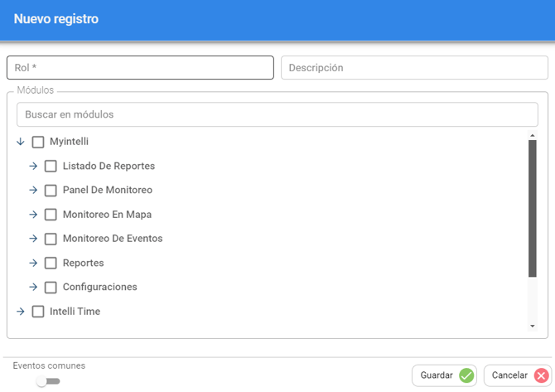The image size is (555, 392).
Task: Click the Buscar en módulos search field
Action: 277,114
